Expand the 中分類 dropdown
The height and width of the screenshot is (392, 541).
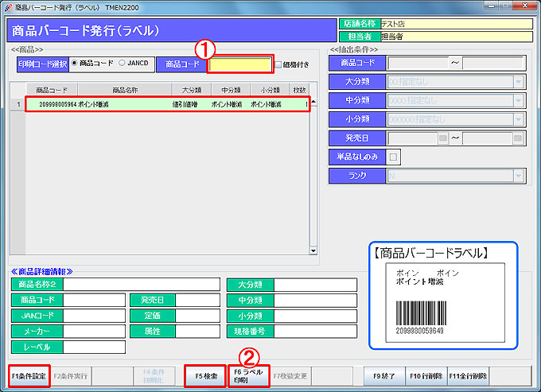pyautogui.click(x=518, y=101)
